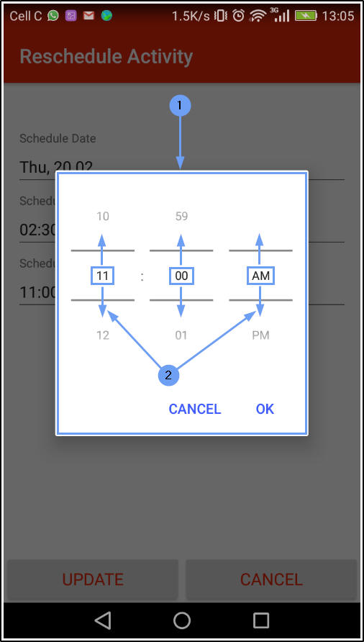Tap the WhatsApp status bar icon

(53, 16)
